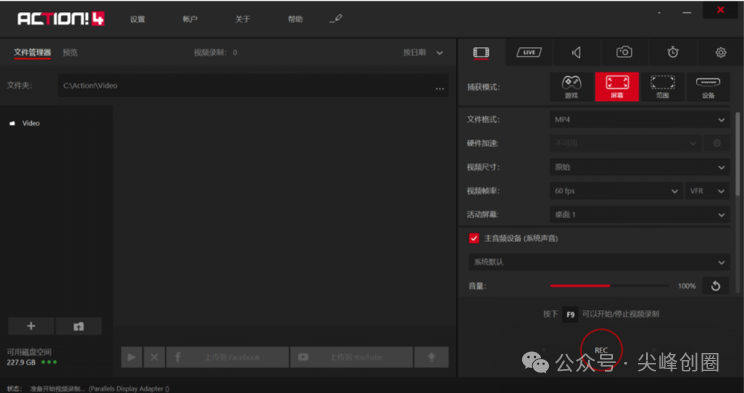
Task: Delete selected recording with X button
Action: [x=154, y=357]
